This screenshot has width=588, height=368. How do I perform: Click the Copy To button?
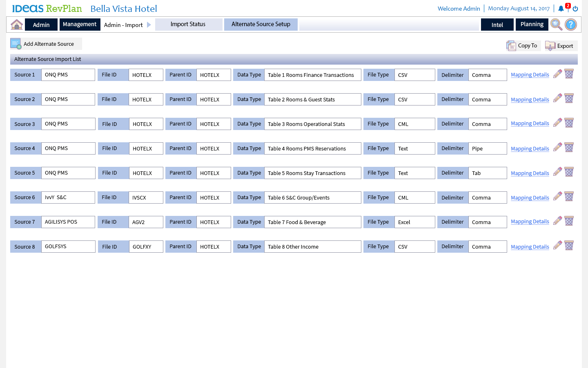click(x=523, y=46)
